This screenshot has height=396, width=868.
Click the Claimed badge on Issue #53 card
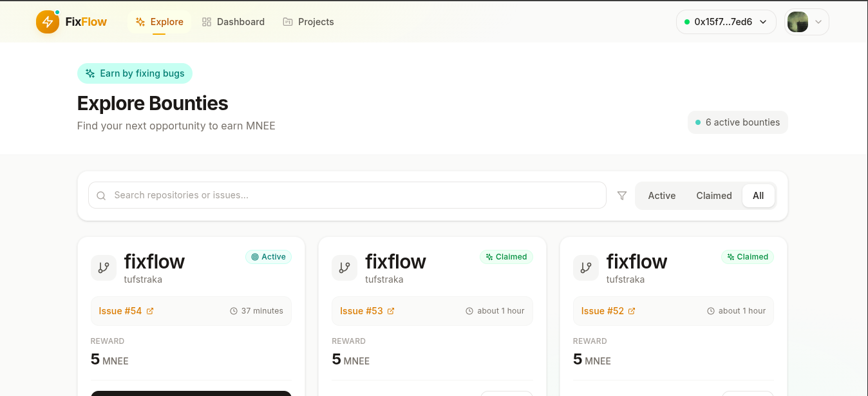coord(507,257)
